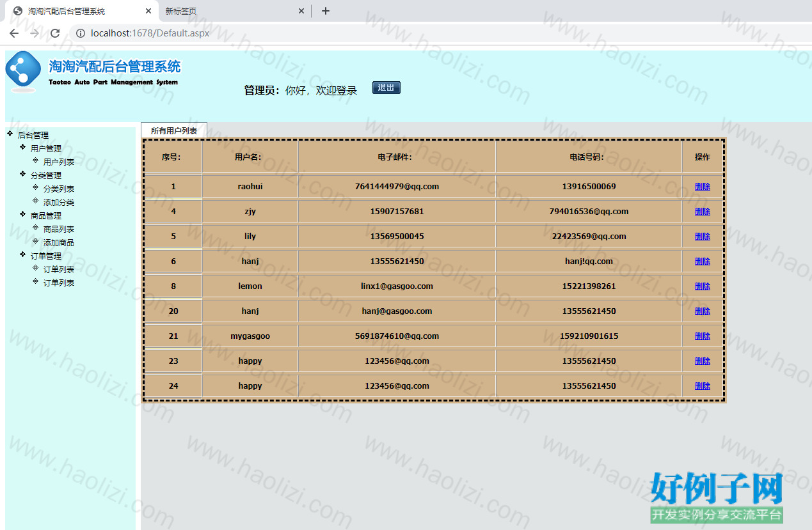Select the 用户管理 tree label
Image resolution: width=812 pixels, height=530 pixels.
pyautogui.click(x=46, y=149)
